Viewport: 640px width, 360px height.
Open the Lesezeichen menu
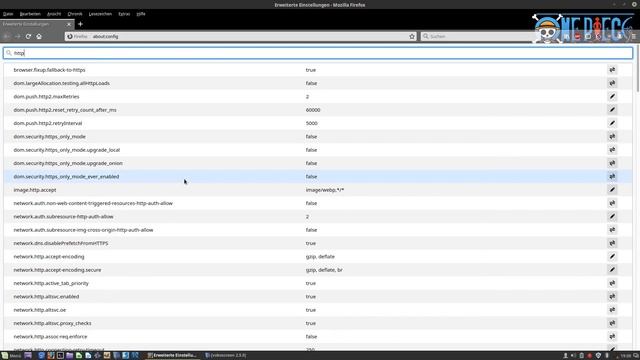[100, 14]
